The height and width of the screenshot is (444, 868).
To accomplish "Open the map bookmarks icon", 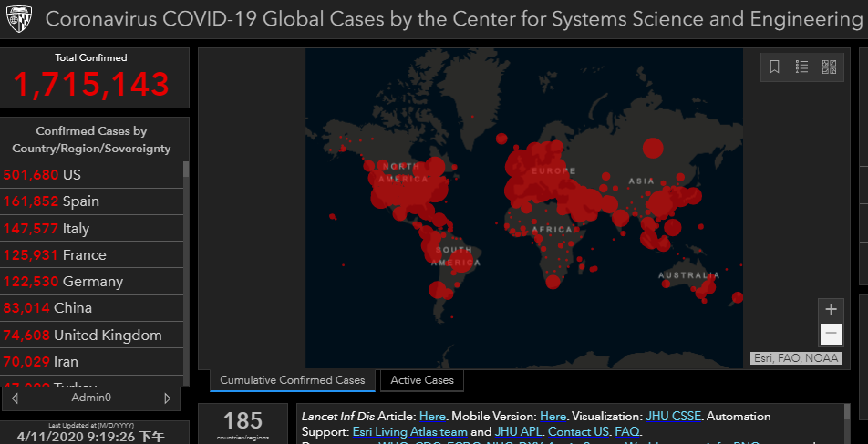I will click(774, 67).
